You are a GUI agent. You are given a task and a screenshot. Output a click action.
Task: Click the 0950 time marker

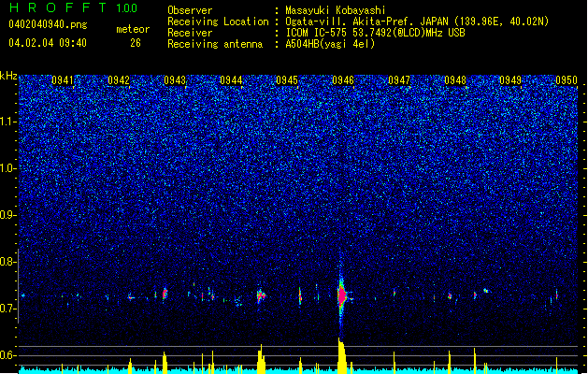pyautogui.click(x=566, y=80)
